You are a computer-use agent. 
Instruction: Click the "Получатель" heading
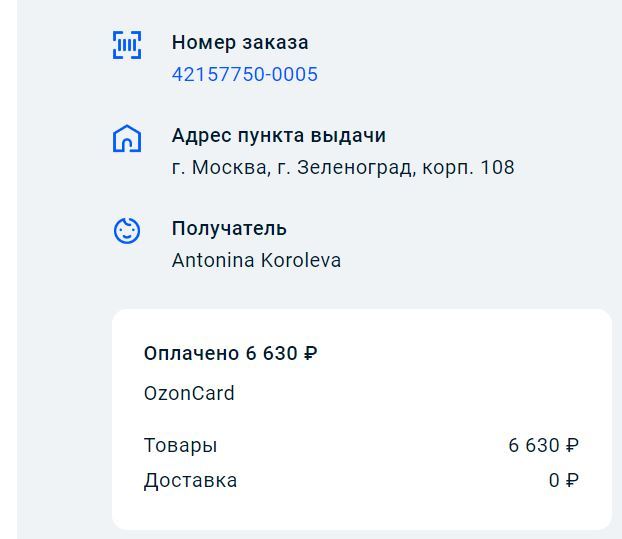(x=229, y=229)
